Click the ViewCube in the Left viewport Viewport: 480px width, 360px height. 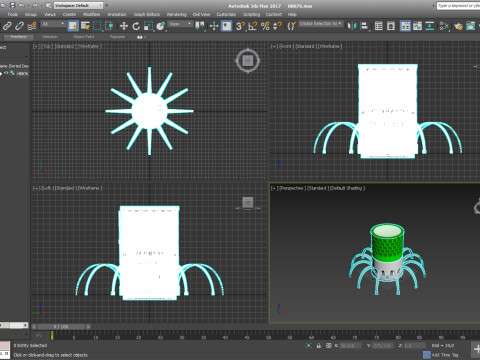pyautogui.click(x=248, y=203)
